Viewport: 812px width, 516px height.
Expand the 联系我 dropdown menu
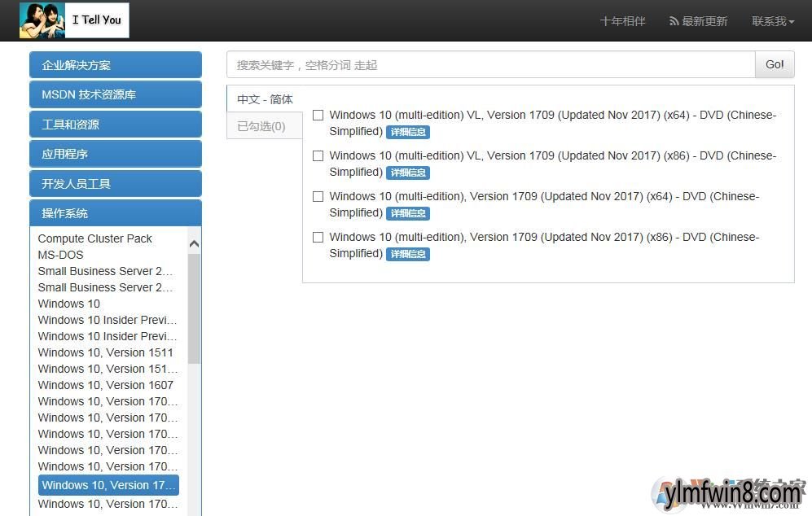(773, 21)
